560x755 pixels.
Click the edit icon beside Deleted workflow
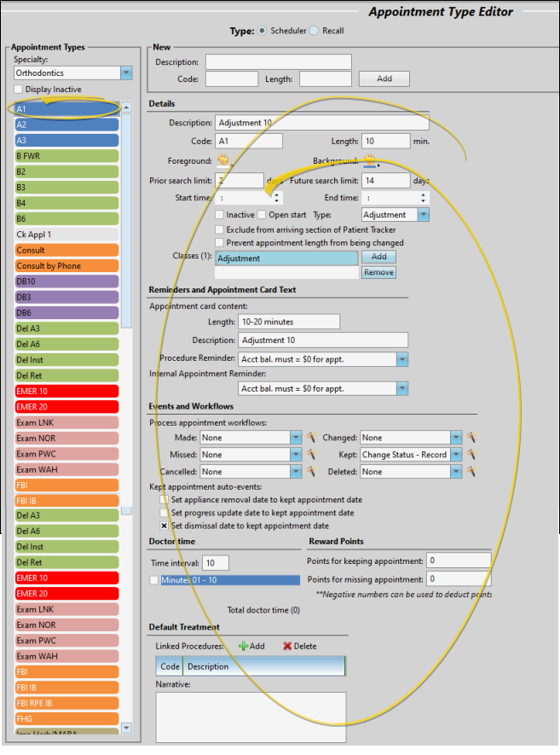click(470, 472)
